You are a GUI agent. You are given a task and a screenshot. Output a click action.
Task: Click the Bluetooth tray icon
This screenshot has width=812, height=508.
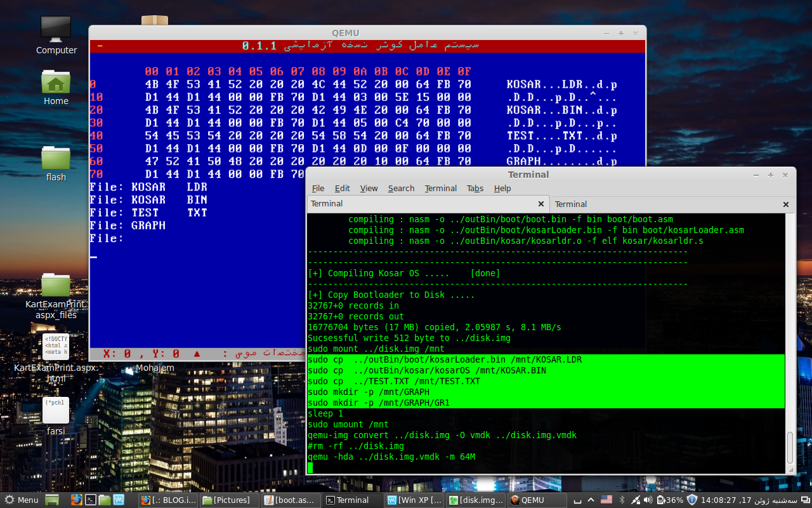(622, 500)
